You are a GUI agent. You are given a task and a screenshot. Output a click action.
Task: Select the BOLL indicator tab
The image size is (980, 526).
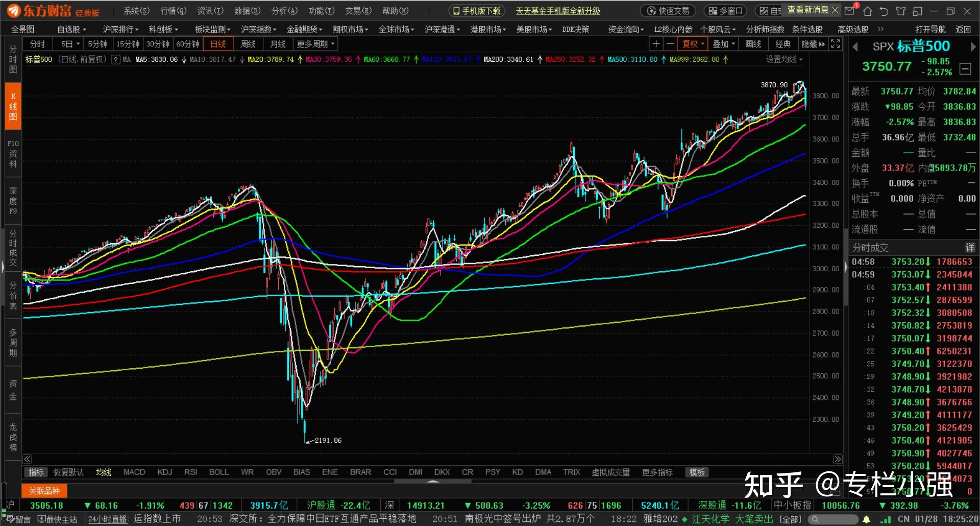coord(219,472)
